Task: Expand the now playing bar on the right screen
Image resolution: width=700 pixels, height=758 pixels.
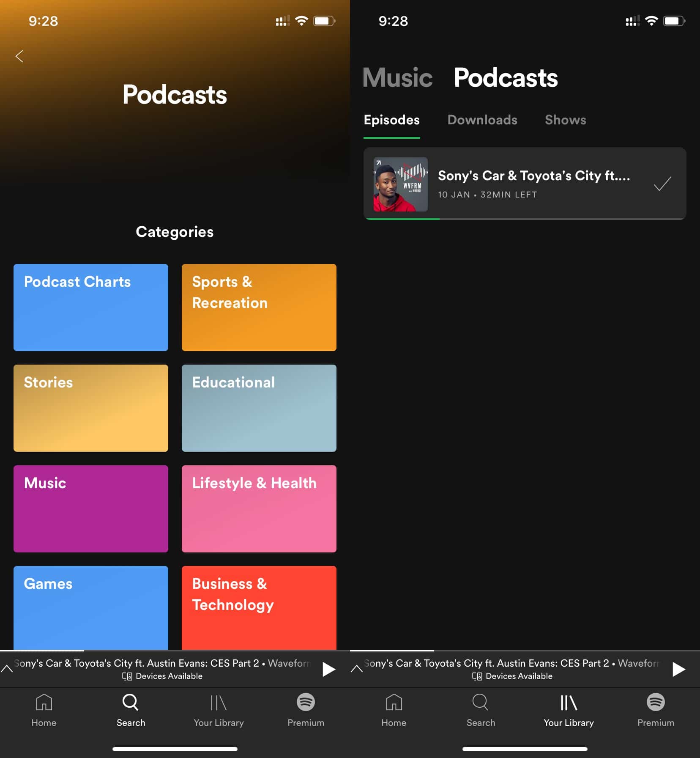Action: click(357, 669)
